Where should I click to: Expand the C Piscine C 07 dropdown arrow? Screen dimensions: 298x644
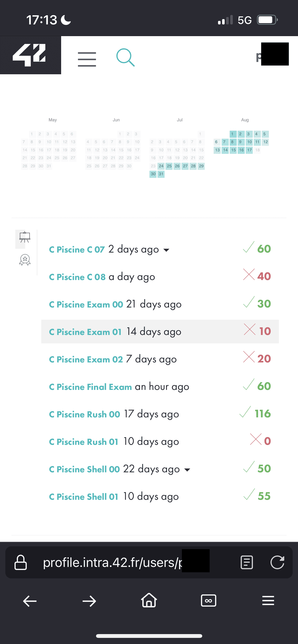pyautogui.click(x=166, y=250)
